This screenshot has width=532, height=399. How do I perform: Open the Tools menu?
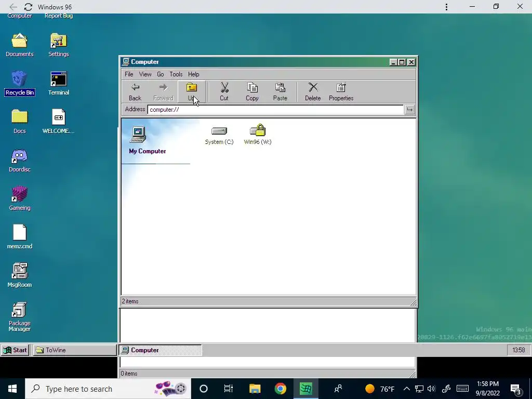pyautogui.click(x=176, y=74)
